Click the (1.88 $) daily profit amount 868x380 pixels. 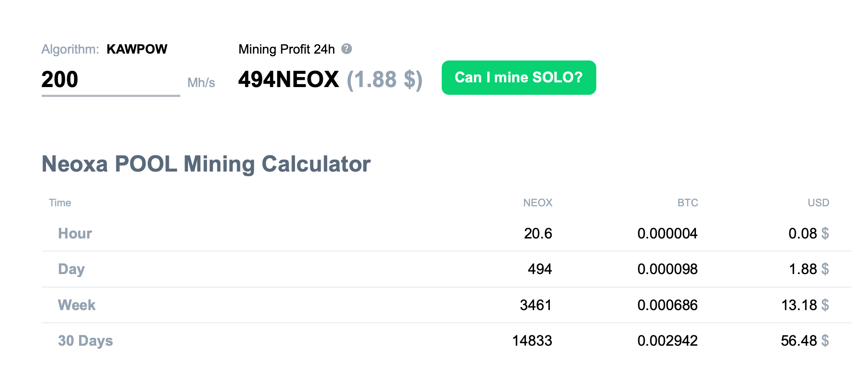coord(384,80)
